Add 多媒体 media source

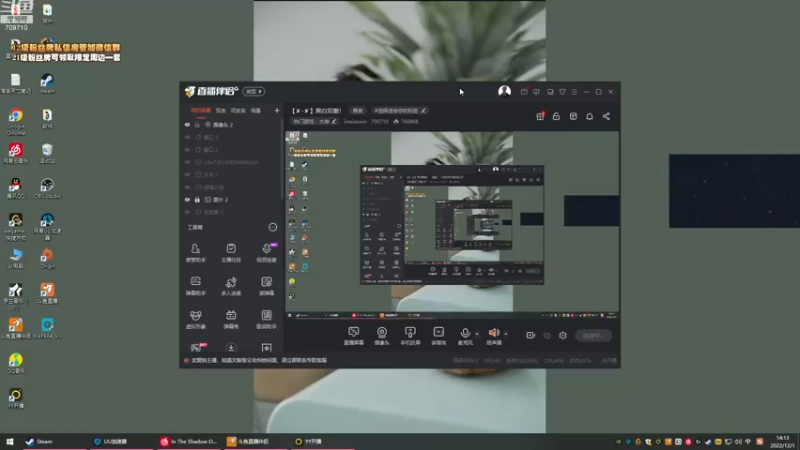click(438, 336)
